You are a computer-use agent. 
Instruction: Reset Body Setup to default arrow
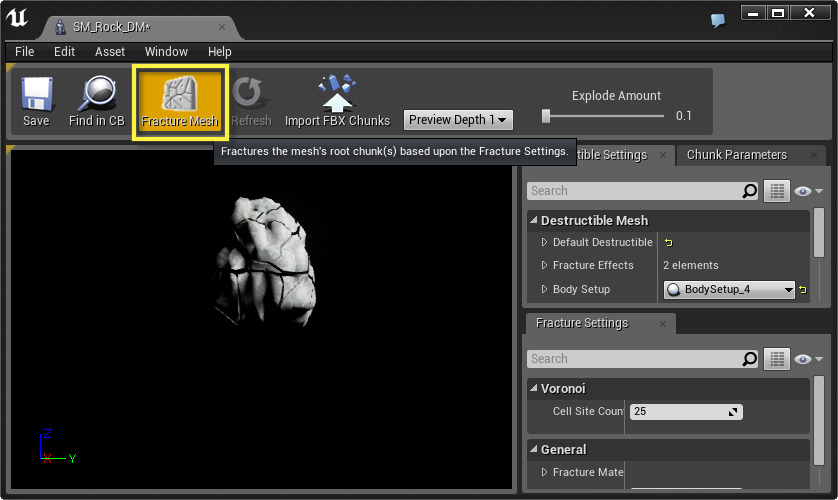click(x=803, y=290)
